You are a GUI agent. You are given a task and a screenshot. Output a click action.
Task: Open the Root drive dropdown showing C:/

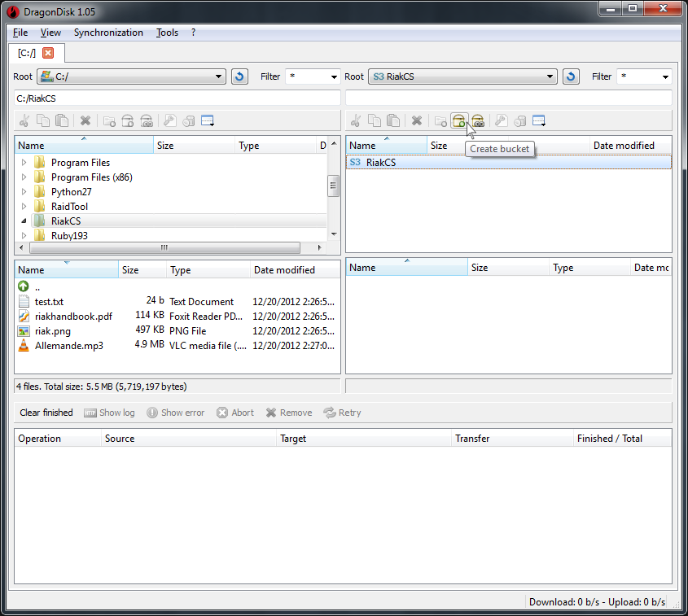pos(130,76)
